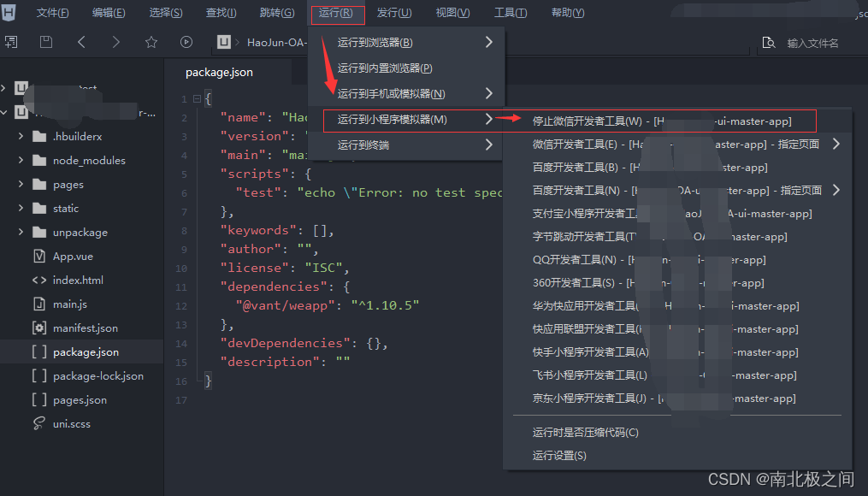Viewport: 868px width, 496px height.
Task: Expand the static folder
Action: (21, 208)
